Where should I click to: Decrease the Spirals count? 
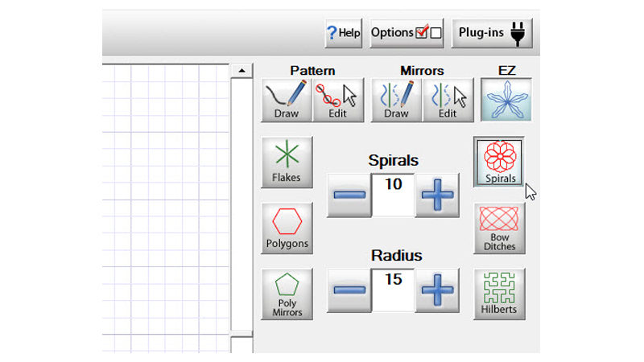pyautogui.click(x=349, y=195)
